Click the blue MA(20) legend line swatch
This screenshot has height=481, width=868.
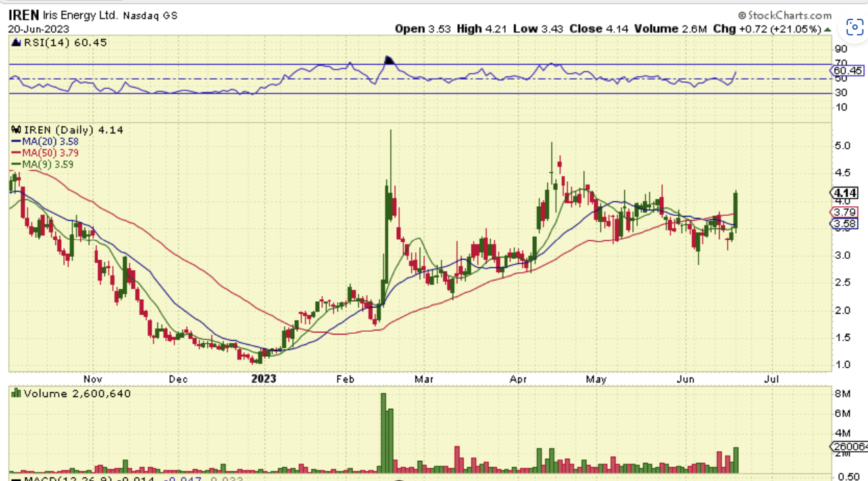(x=15, y=142)
